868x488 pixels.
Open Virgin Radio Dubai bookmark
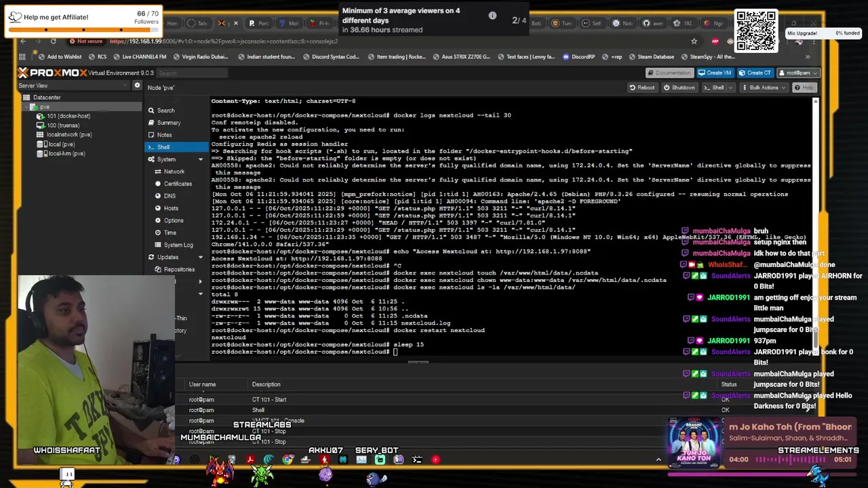(201, 57)
